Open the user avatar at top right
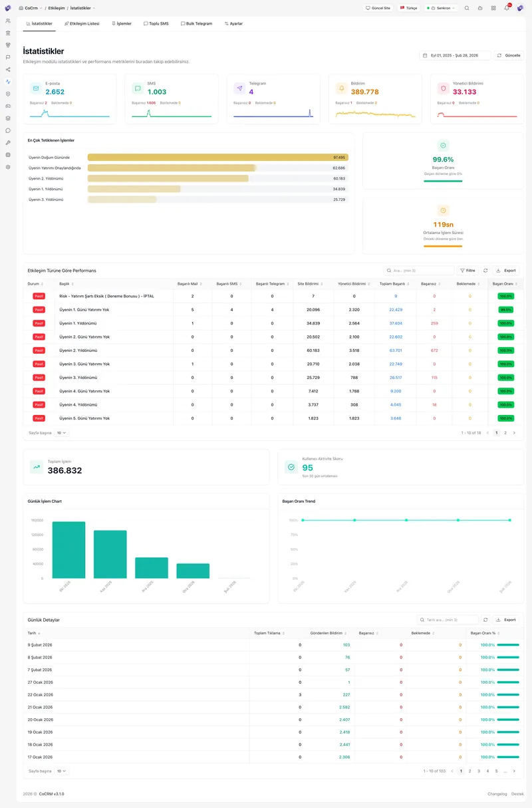The image size is (532, 808). point(520,8)
